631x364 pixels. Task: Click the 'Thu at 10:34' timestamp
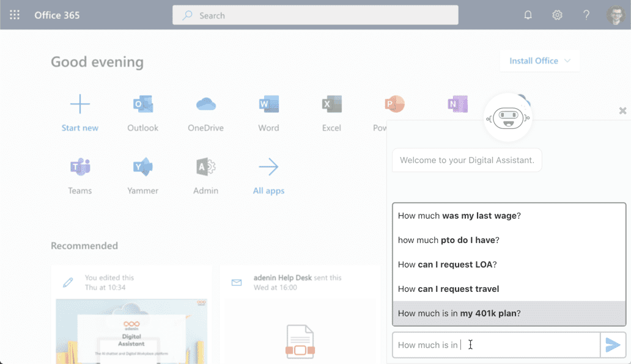point(105,288)
